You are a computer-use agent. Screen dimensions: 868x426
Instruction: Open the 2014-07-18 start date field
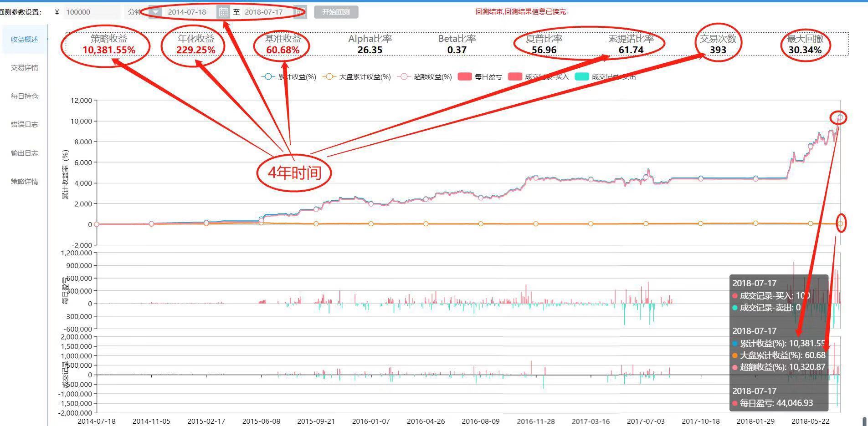pos(188,12)
